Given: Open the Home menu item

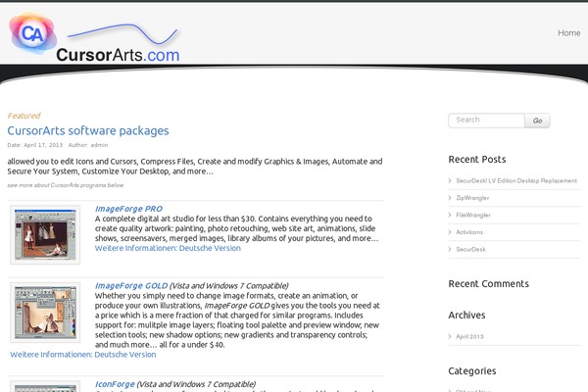Looking at the screenshot, I should tap(568, 33).
